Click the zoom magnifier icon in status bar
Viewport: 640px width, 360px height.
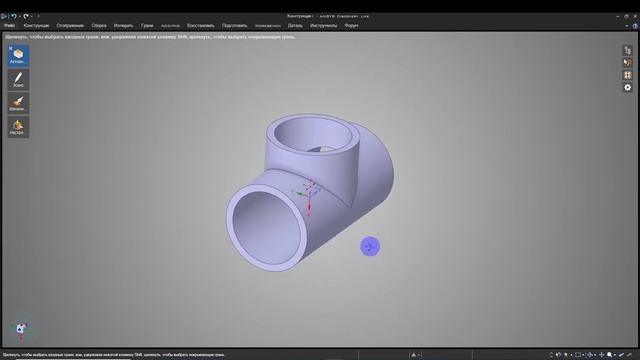click(x=609, y=355)
